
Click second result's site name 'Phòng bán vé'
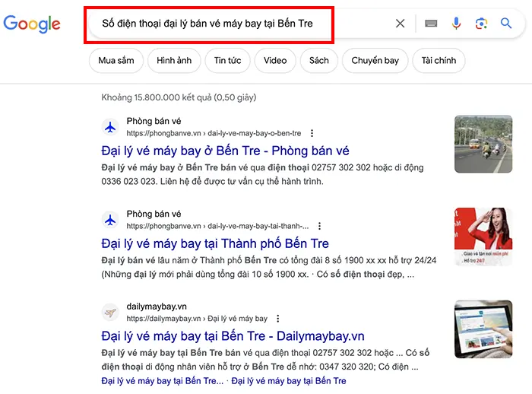pyautogui.click(x=154, y=214)
